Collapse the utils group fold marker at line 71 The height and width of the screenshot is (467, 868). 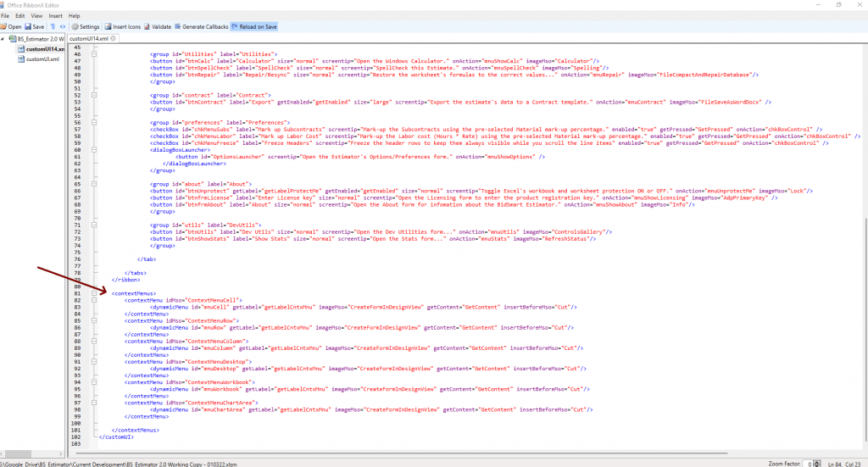click(94, 225)
